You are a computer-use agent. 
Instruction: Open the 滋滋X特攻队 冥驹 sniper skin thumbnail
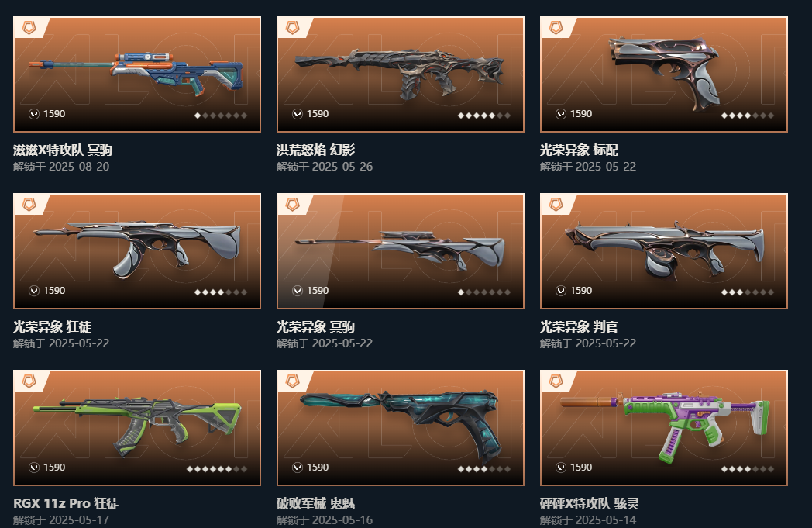click(x=136, y=74)
